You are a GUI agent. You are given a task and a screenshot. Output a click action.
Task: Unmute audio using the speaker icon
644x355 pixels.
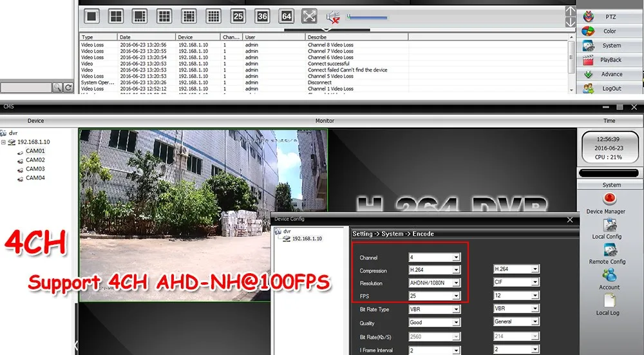point(333,17)
